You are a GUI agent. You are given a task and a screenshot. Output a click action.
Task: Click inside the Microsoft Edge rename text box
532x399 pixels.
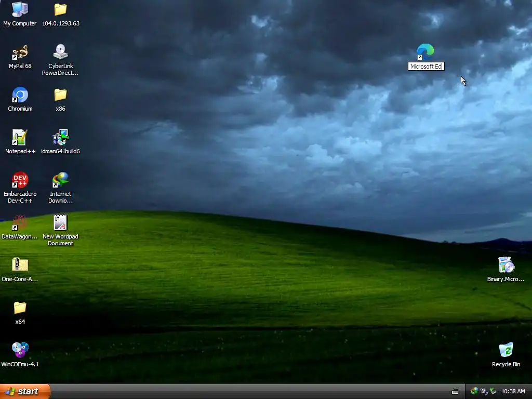pos(426,66)
